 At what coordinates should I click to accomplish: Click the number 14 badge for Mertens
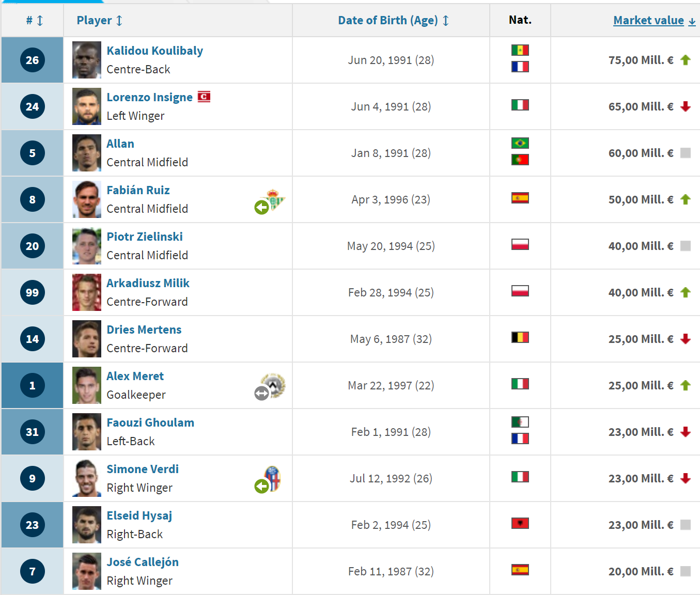33,339
